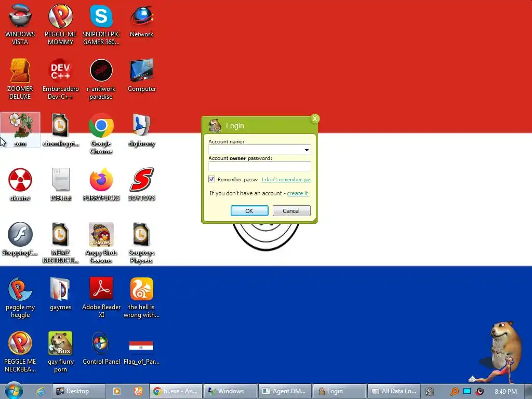Click the Skype-style SNIPED!! EPIC GAMER icon
The image size is (532, 399).
pyautogui.click(x=101, y=24)
